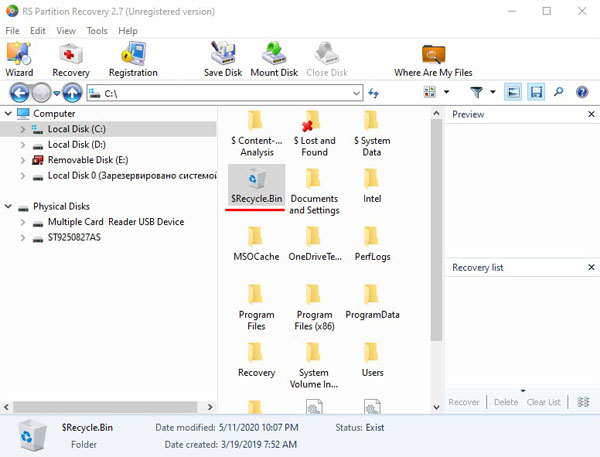Open the view mode dropdown arrow
The width and height of the screenshot is (600, 457).
446,92
